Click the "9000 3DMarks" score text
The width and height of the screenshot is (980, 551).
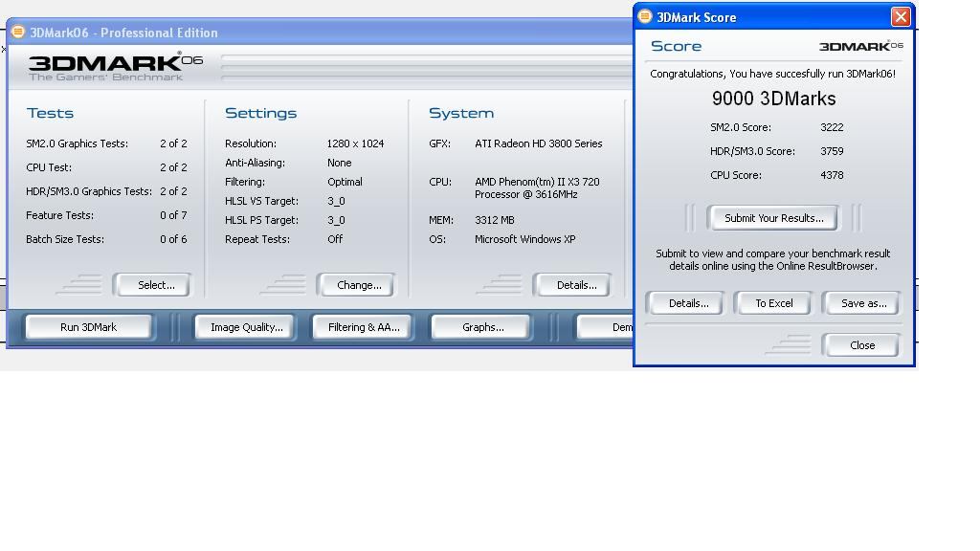tap(773, 99)
